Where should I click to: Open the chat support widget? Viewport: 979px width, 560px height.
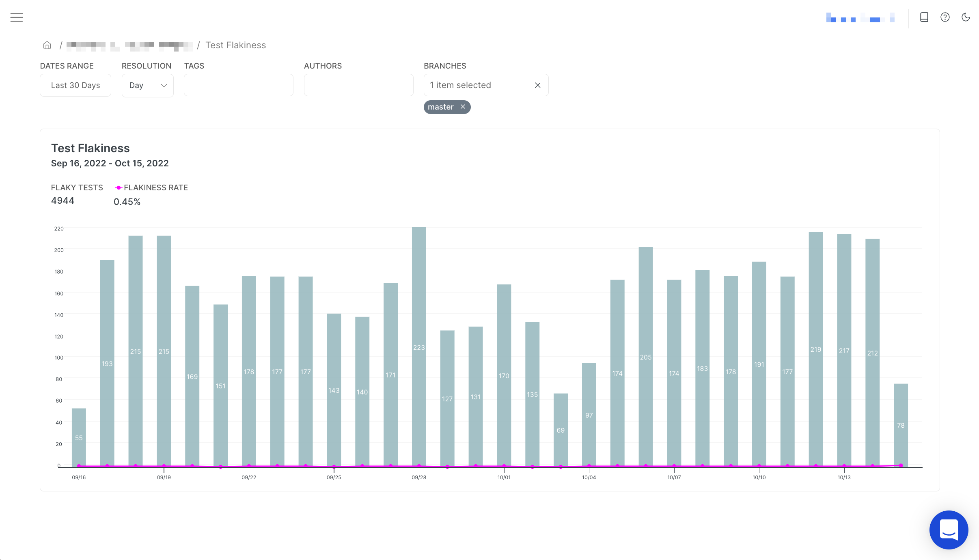tap(949, 530)
